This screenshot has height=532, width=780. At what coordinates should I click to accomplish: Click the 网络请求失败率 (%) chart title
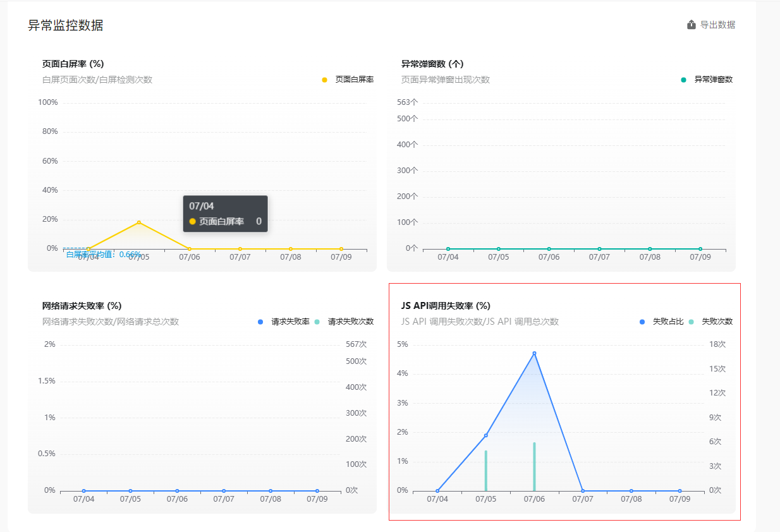click(82, 306)
